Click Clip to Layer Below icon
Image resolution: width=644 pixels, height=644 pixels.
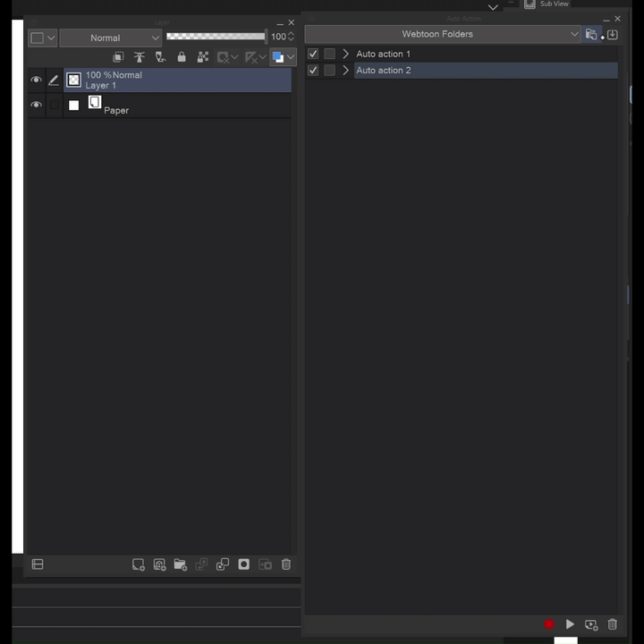click(118, 57)
